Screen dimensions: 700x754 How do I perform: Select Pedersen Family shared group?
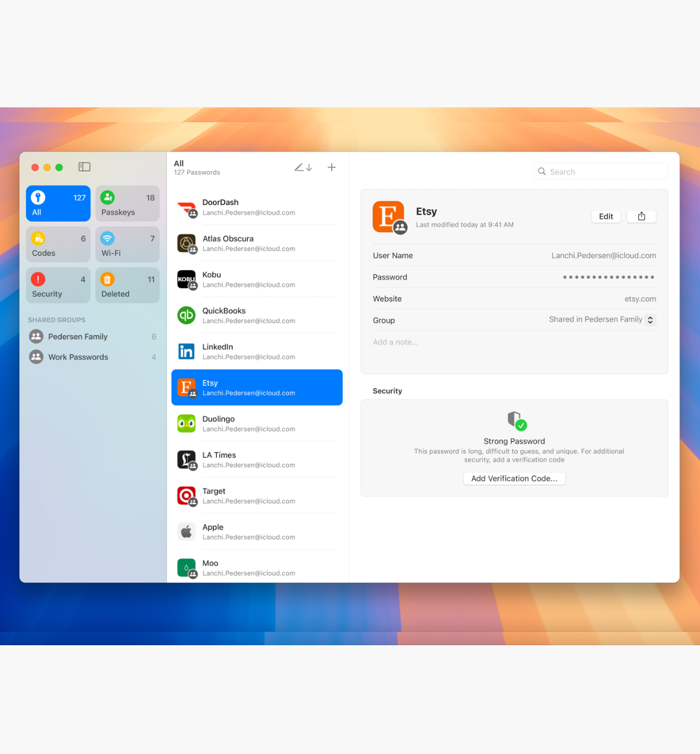[93, 337]
